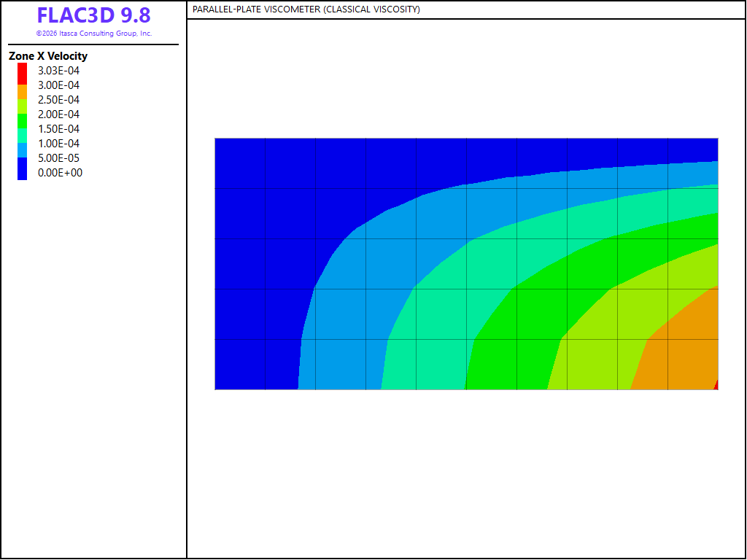
Task: Click the light blue 1.00E-04 legend swatch
Action: [x=23, y=150]
